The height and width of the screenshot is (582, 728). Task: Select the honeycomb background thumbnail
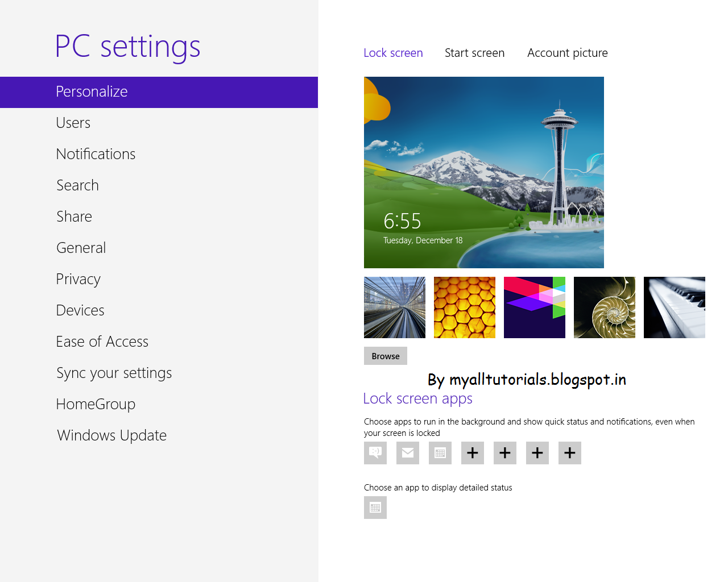coord(464,307)
